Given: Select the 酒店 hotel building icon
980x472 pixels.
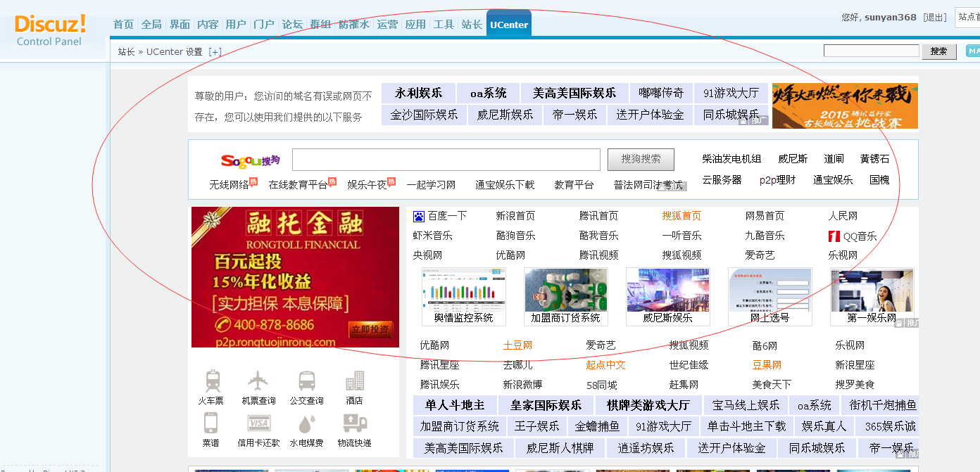Looking at the screenshot, I should [x=354, y=382].
